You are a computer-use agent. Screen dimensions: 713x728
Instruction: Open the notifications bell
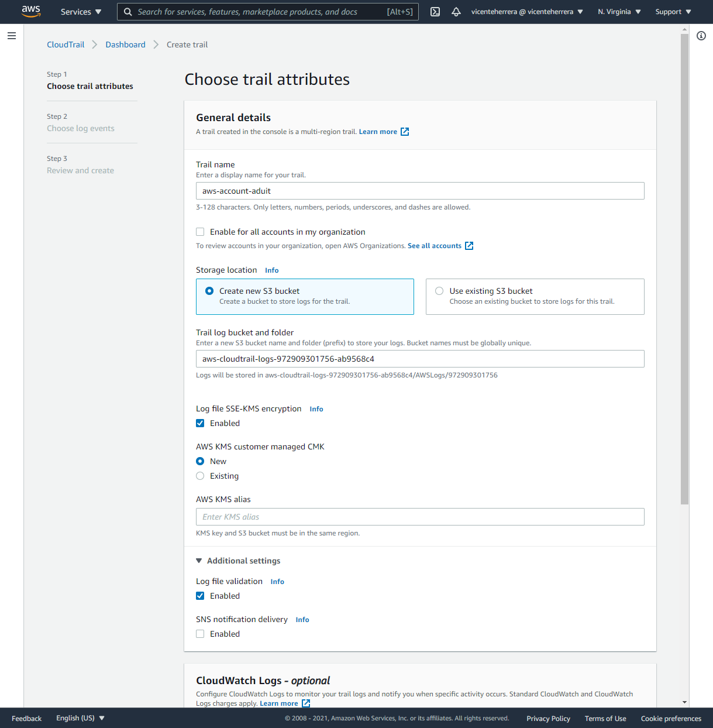(x=456, y=12)
